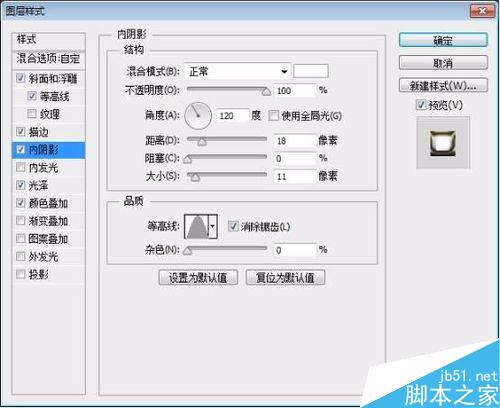Toggle 消除锯齿 anti-alias checkbox
Image resolution: width=500 pixels, height=408 pixels.
click(233, 226)
